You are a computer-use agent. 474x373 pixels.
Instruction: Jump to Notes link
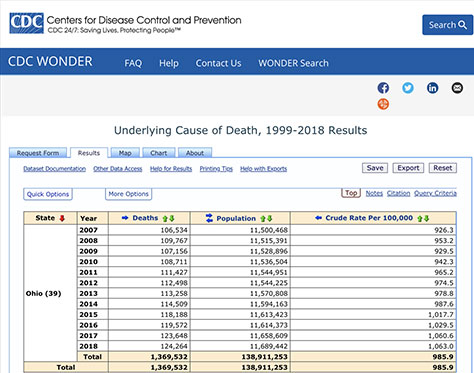pyautogui.click(x=374, y=193)
